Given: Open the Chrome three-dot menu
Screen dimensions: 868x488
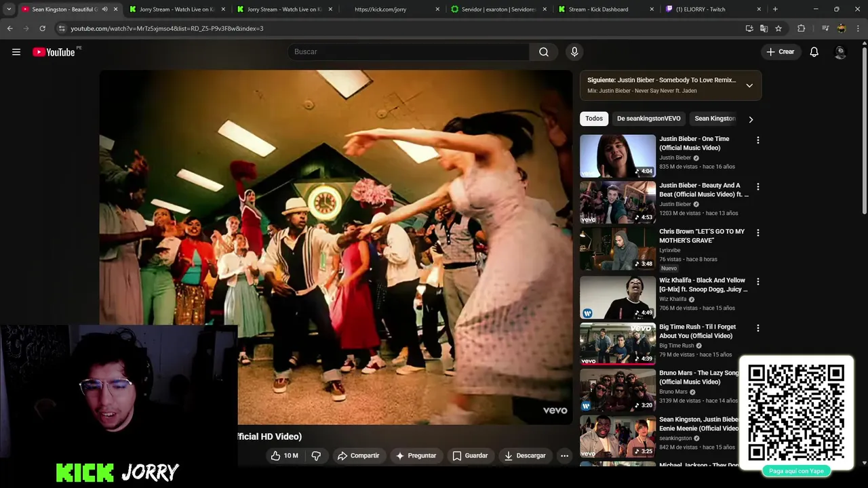Looking at the screenshot, I should (x=859, y=28).
